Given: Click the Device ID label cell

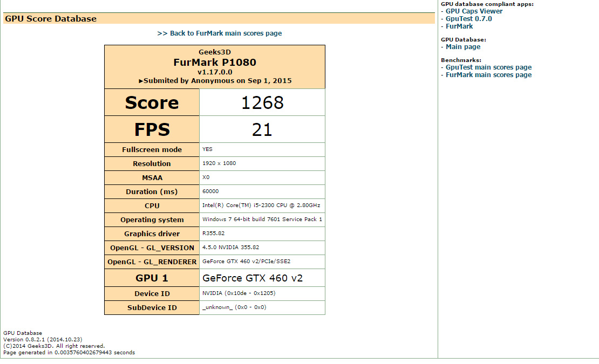Looking at the screenshot, I should pyautogui.click(x=152, y=293).
